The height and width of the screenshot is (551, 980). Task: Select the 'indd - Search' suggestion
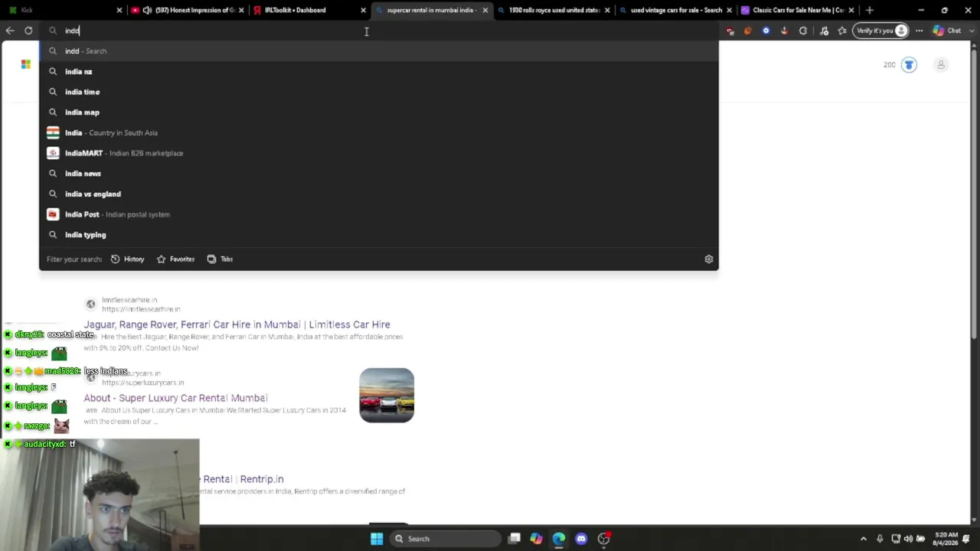(x=379, y=51)
